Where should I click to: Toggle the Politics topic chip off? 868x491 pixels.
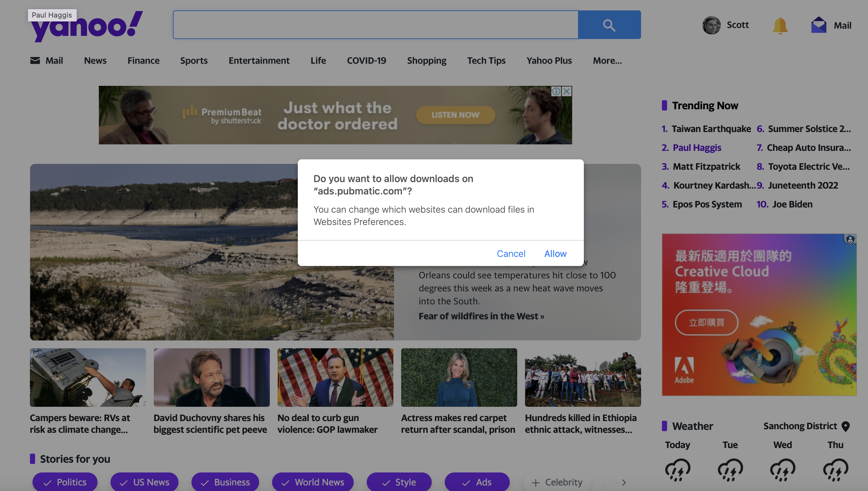point(65,482)
